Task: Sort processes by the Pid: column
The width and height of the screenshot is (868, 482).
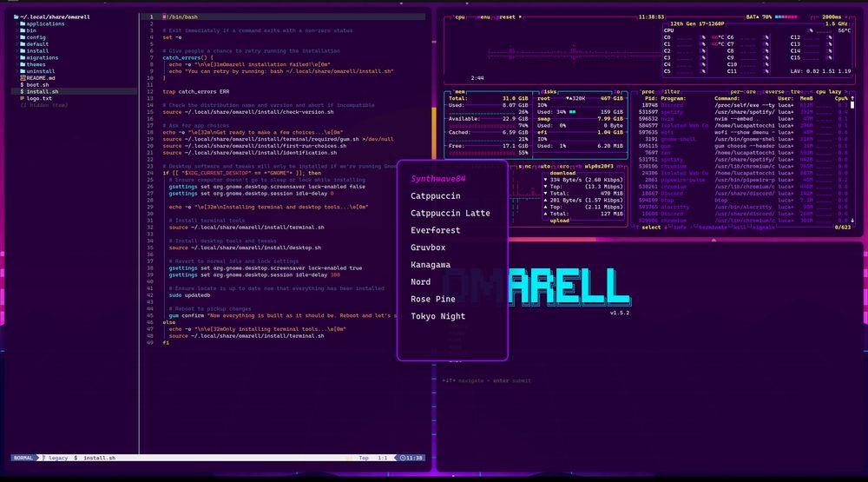Action: pyautogui.click(x=650, y=99)
